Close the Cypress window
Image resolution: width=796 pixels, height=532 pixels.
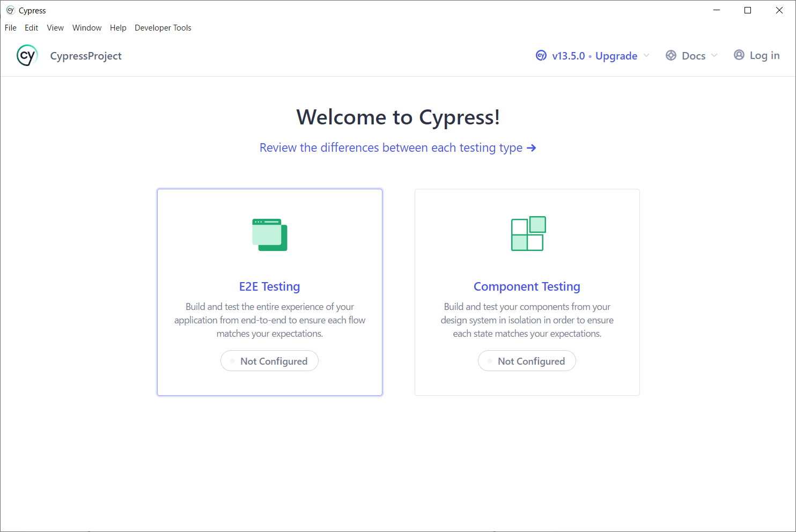pos(779,10)
